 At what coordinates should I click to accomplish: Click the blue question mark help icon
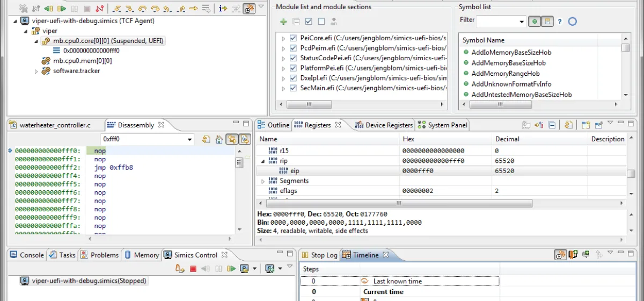point(560,21)
